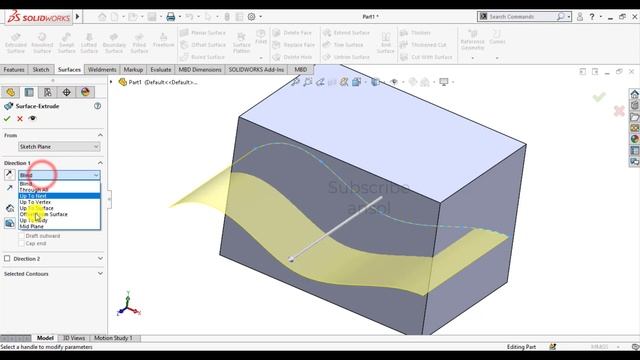Viewport: 640px width, 360px height.
Task: Open Display Style cube icon
Action: click(x=375, y=82)
